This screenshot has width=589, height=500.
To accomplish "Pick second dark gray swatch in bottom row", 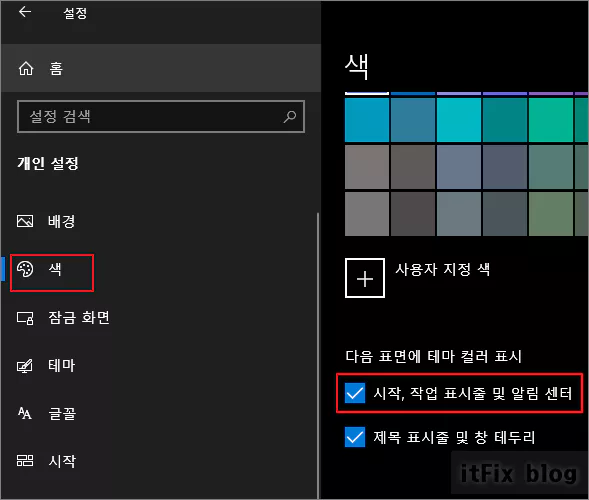I will point(413,214).
